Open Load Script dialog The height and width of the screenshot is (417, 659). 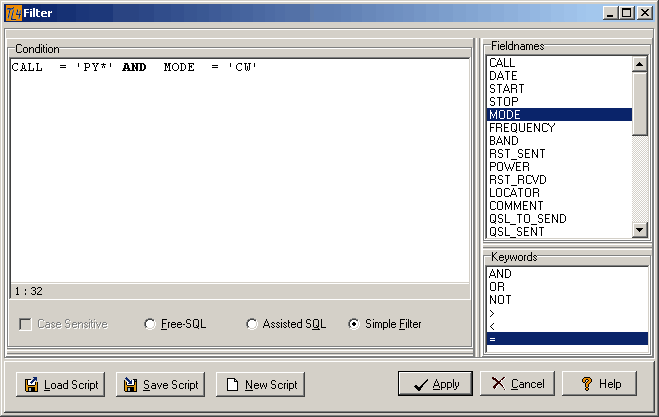[61, 384]
